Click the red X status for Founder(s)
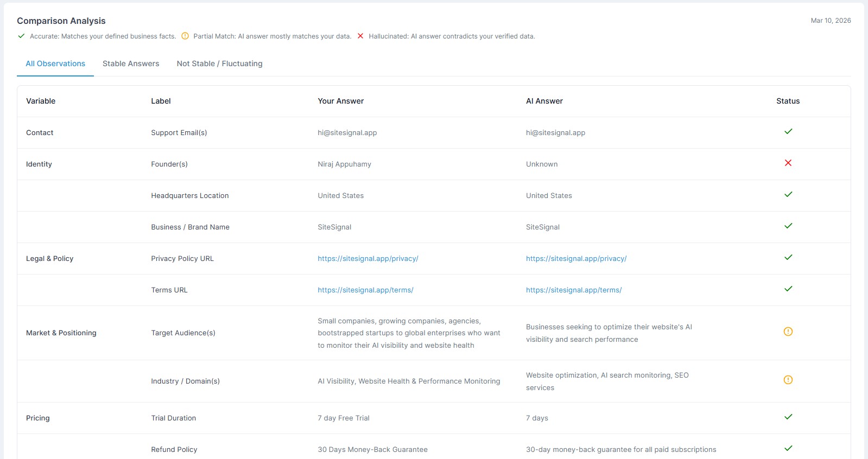Screen dimensions: 868x459 788,163
